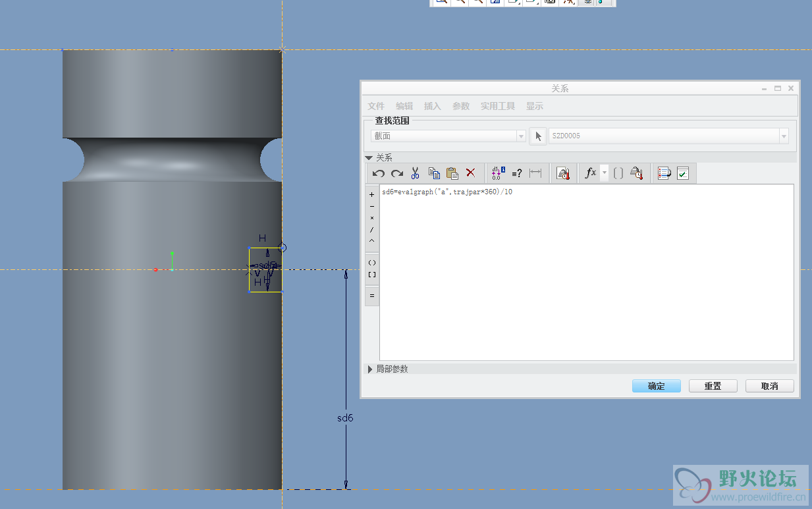Open the 参数 menu
Image resolution: width=812 pixels, height=509 pixels.
[461, 106]
